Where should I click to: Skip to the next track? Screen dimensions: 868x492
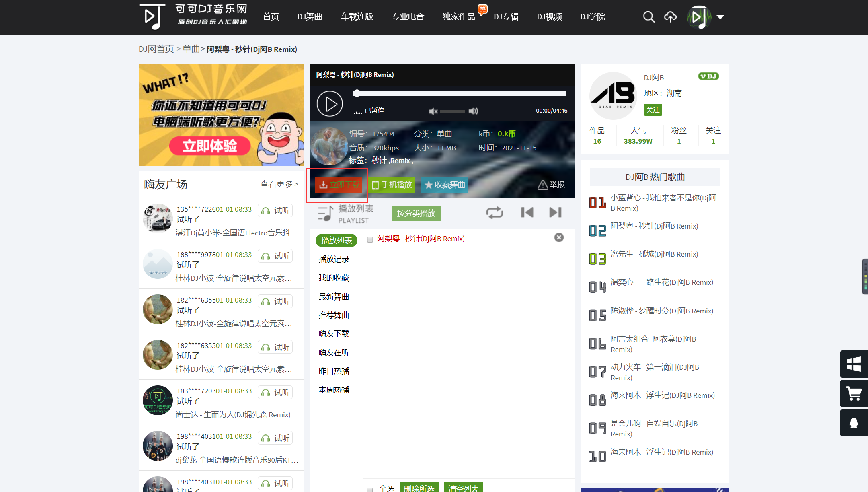[555, 212]
